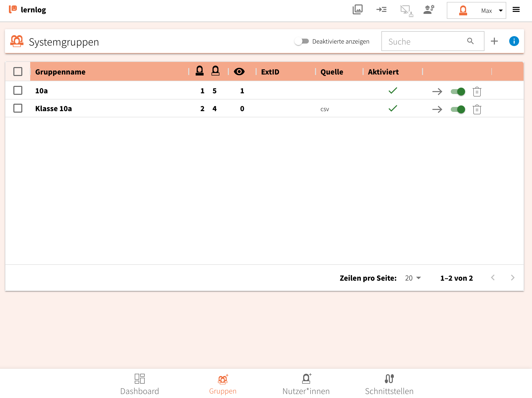Click the arrow-to-list import icon
Screen dimensions: 532x398
click(x=381, y=10)
